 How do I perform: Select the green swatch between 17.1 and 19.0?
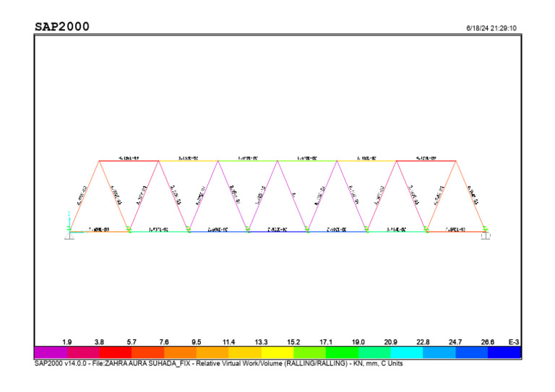point(343,352)
